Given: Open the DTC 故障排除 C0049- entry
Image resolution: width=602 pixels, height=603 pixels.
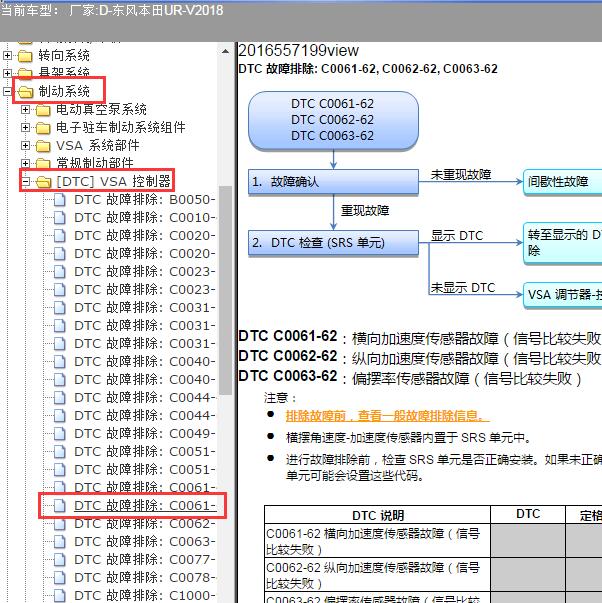Looking at the screenshot, I should [144, 433].
